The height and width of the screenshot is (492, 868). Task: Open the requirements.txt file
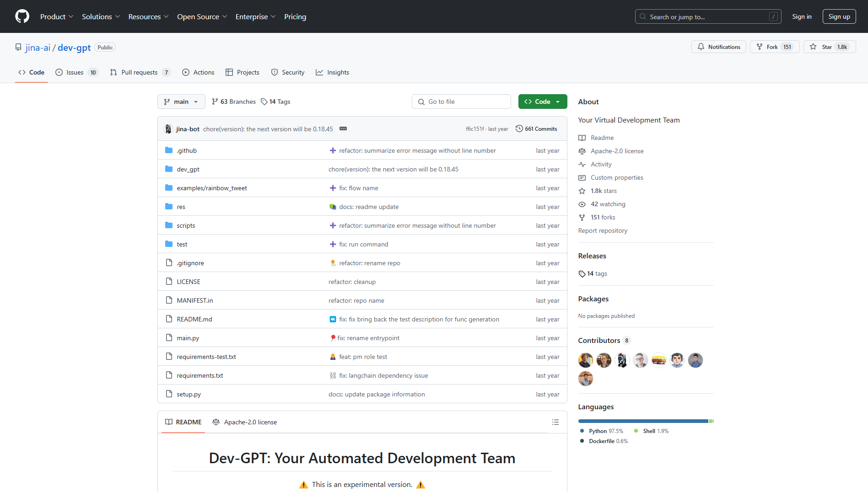click(200, 375)
